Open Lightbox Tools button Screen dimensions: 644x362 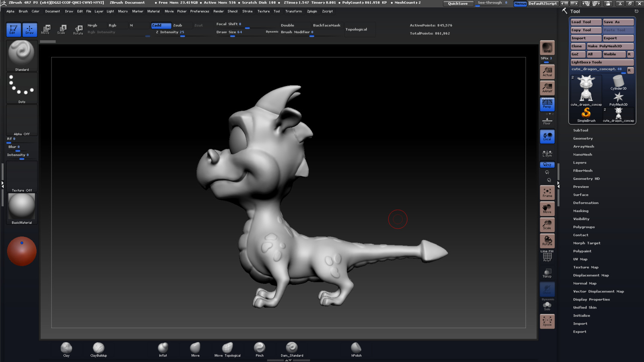coord(602,62)
